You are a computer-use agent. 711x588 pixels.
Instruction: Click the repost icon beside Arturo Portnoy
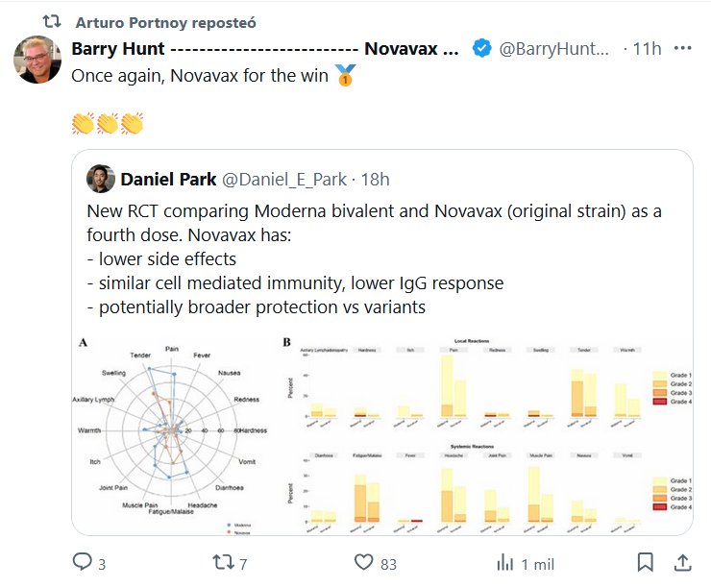[x=53, y=20]
